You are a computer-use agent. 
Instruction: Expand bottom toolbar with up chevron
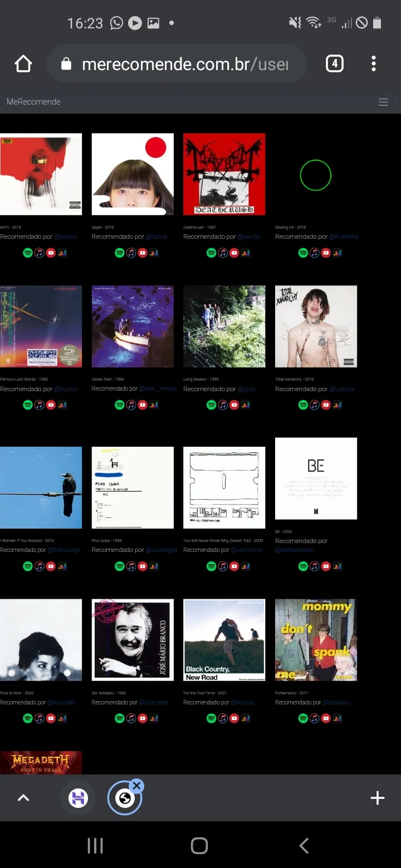[x=23, y=798]
